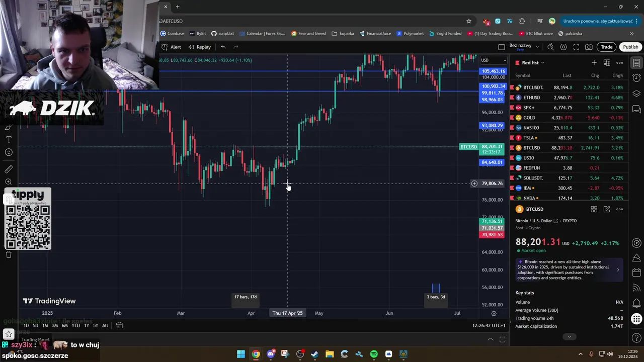Open the Polymarket bookmark
644x362 pixels.
coord(410,34)
